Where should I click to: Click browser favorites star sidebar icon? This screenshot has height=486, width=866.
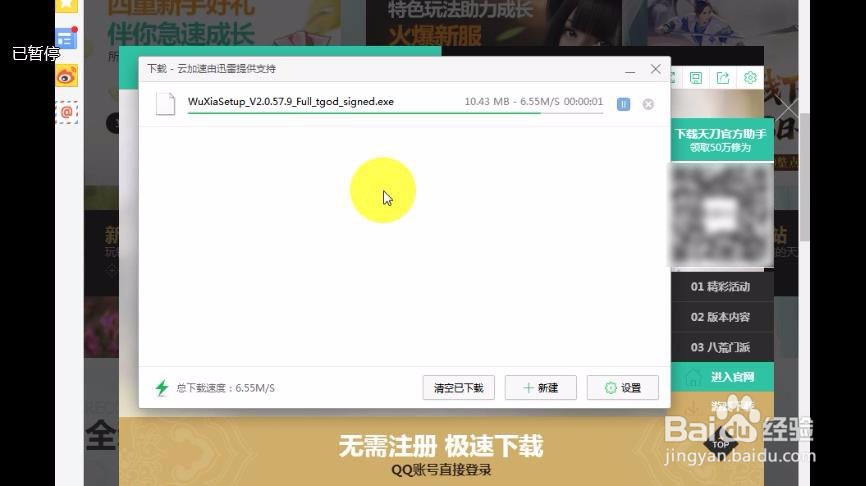66,4
